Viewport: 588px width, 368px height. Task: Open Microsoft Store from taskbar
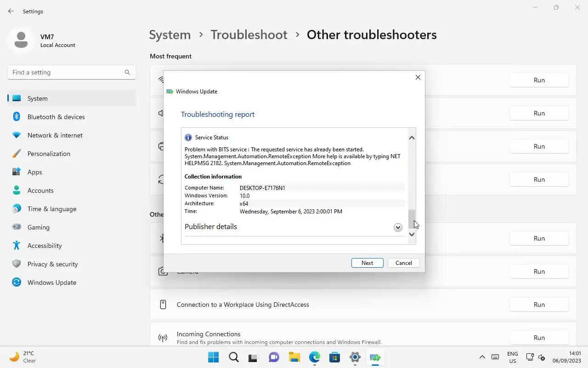(x=334, y=357)
